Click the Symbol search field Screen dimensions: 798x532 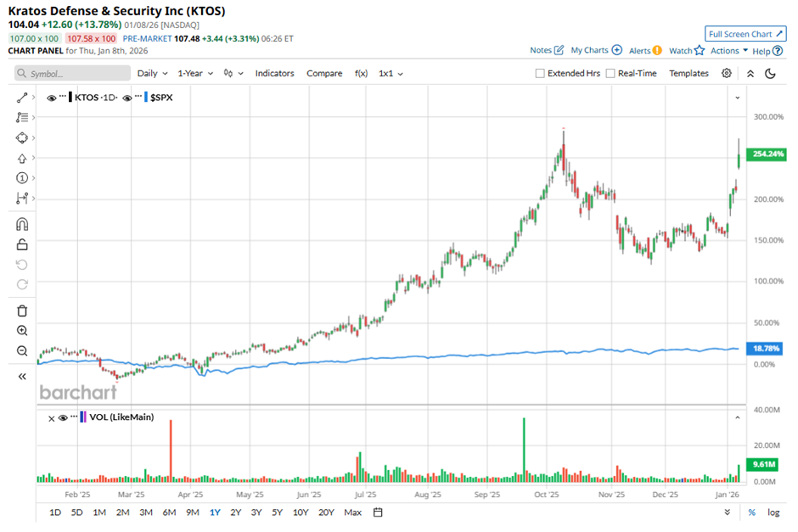pos(73,74)
